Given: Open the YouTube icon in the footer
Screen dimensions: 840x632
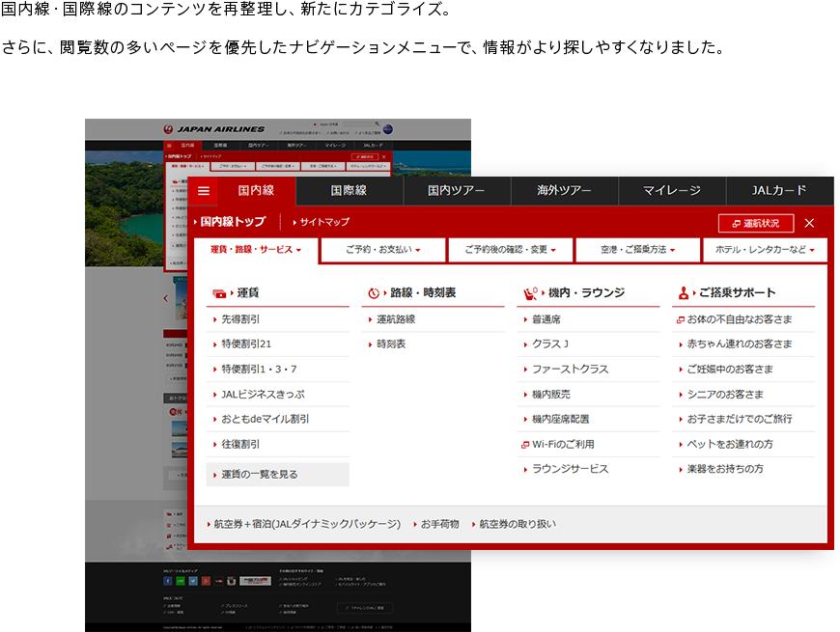Looking at the screenshot, I should 219,581.
